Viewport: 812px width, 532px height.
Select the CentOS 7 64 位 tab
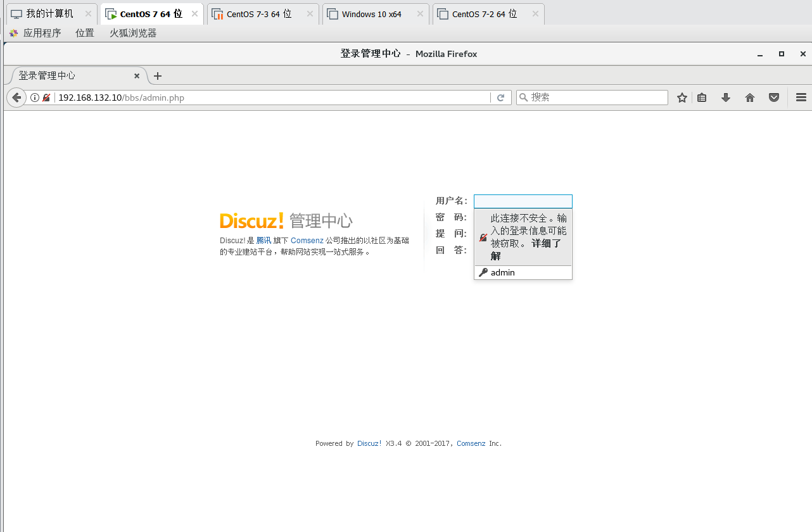[x=151, y=14]
